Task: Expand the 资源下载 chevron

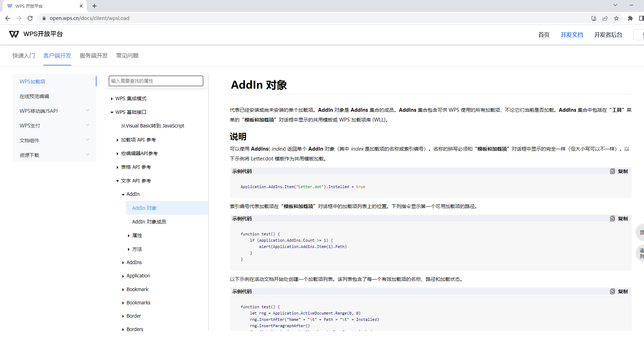Action: pos(87,154)
